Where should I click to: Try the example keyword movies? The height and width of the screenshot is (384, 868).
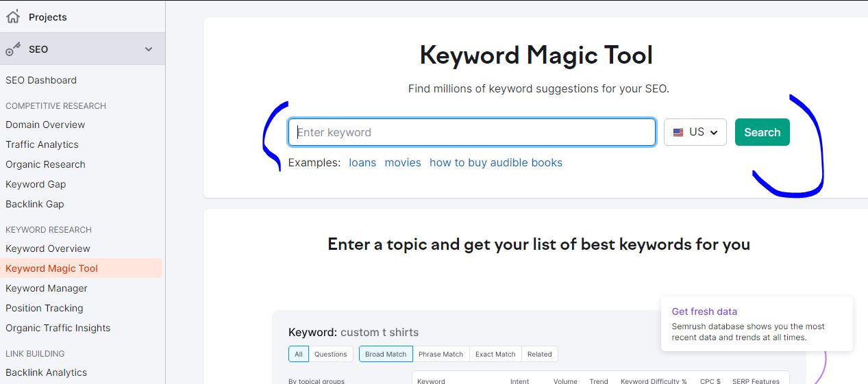tap(403, 163)
